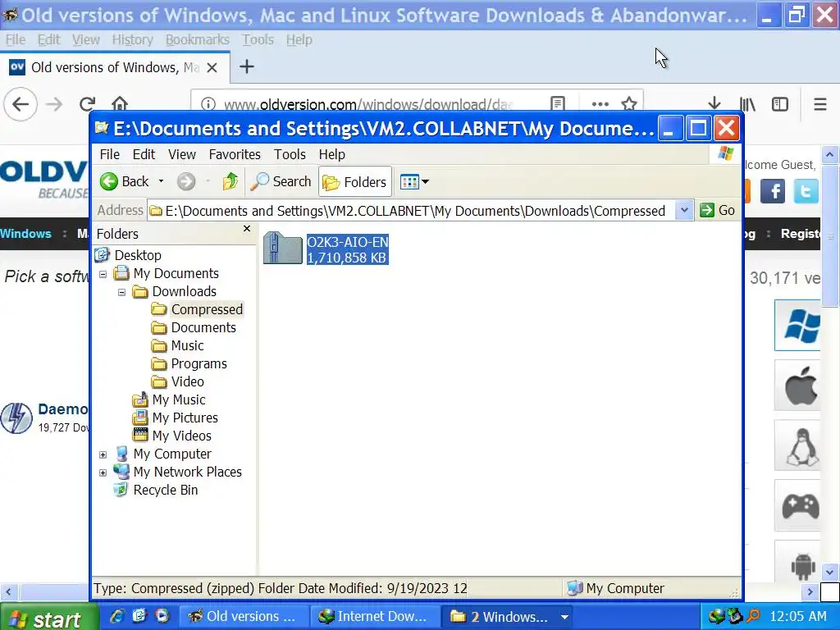Select the Games controller platform tile

click(x=797, y=505)
